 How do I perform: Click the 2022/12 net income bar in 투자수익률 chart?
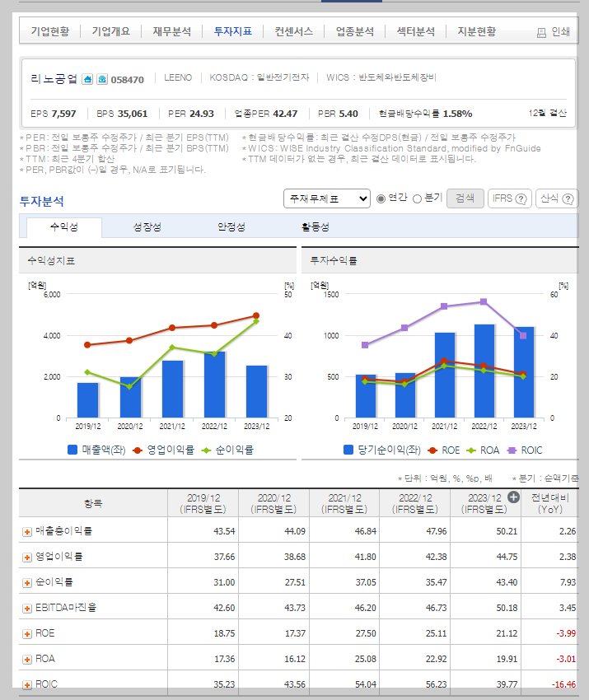484,371
